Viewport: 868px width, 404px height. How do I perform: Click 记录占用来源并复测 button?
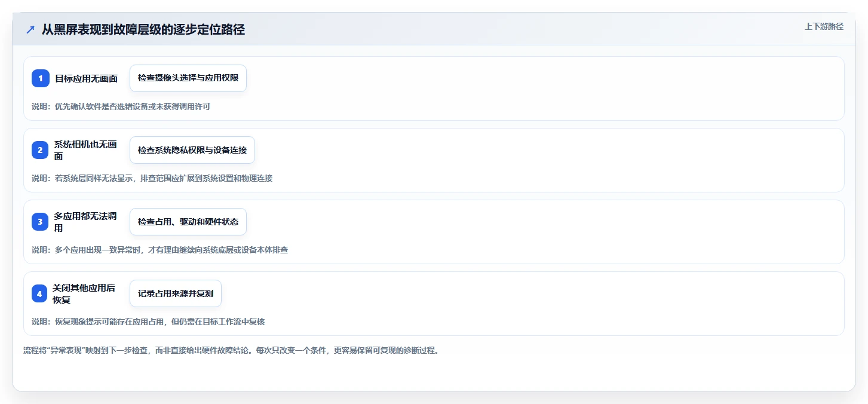point(176,293)
